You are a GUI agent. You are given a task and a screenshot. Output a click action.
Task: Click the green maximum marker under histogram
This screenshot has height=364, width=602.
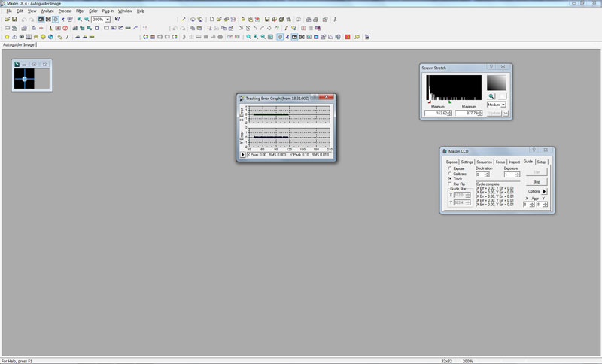[x=450, y=102]
